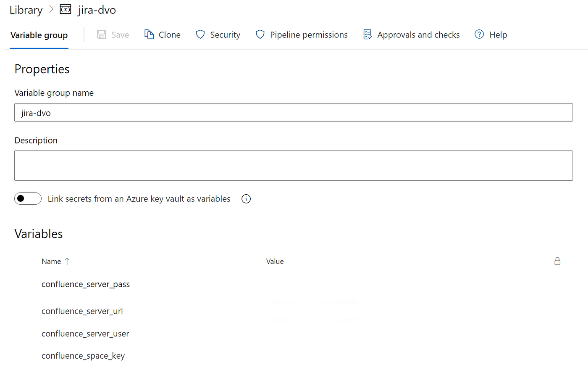Click the breadcrumb chevron separator after Library

coord(51,9)
